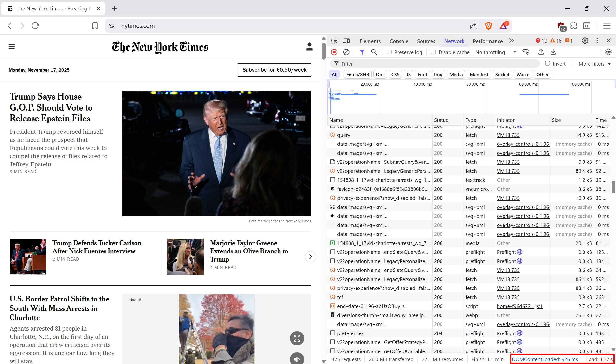
Task: Open Trump Defends Tucker Carlson story
Action: [x=97, y=247]
